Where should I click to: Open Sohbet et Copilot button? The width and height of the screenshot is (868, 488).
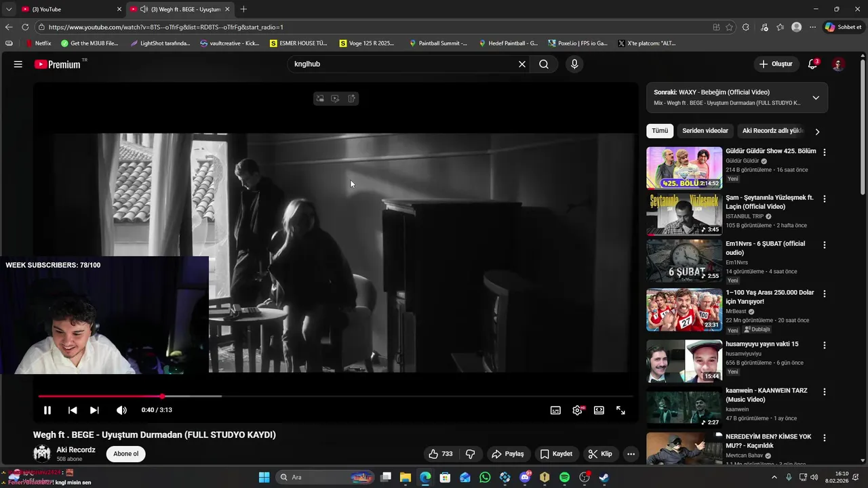(x=843, y=27)
